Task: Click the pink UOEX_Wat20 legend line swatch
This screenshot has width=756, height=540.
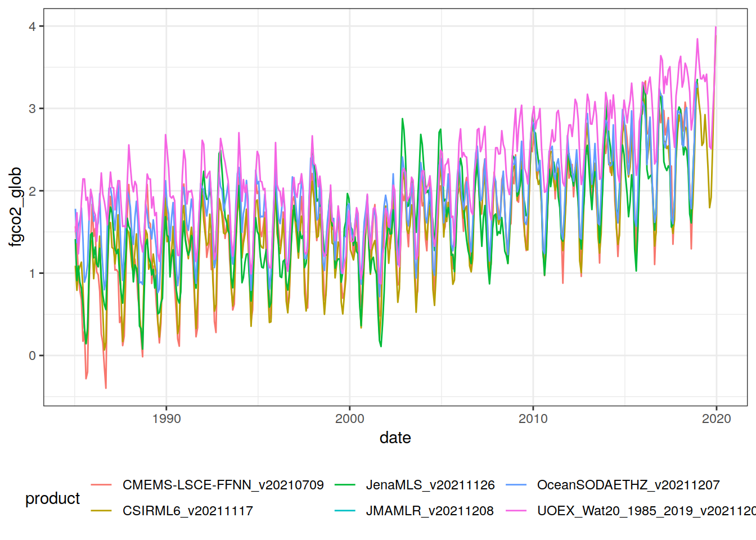Action: coord(516,511)
